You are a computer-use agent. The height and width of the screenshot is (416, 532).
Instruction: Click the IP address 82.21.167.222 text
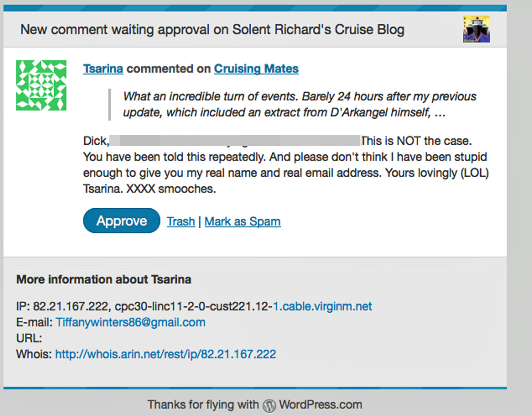pyautogui.click(x=70, y=306)
